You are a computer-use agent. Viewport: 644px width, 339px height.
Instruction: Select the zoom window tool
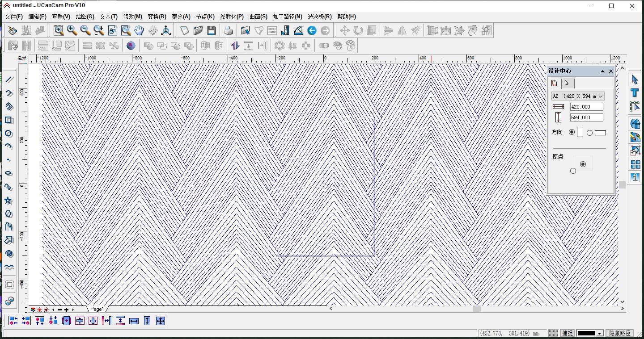[59, 30]
